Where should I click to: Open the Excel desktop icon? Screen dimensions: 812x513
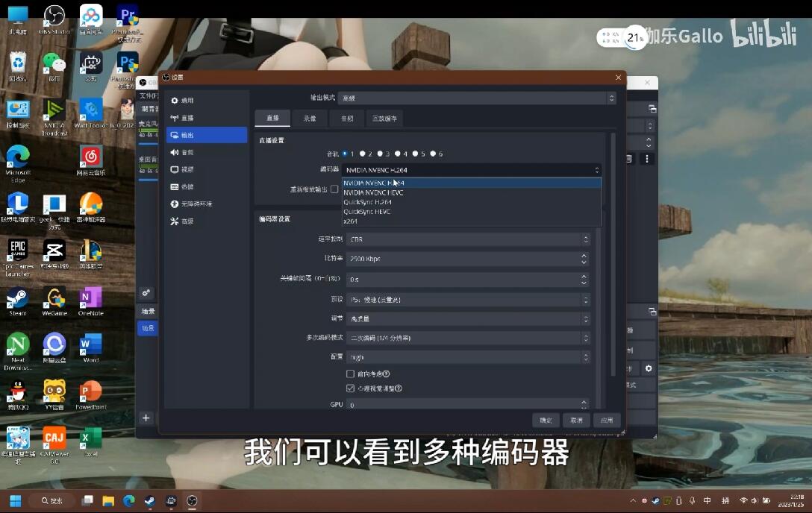tap(90, 441)
